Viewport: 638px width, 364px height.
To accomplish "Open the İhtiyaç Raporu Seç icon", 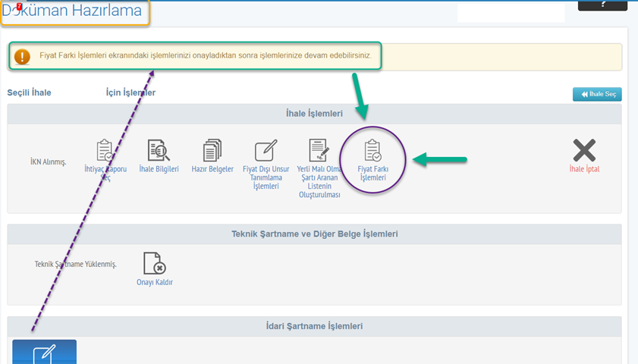I will (x=105, y=151).
